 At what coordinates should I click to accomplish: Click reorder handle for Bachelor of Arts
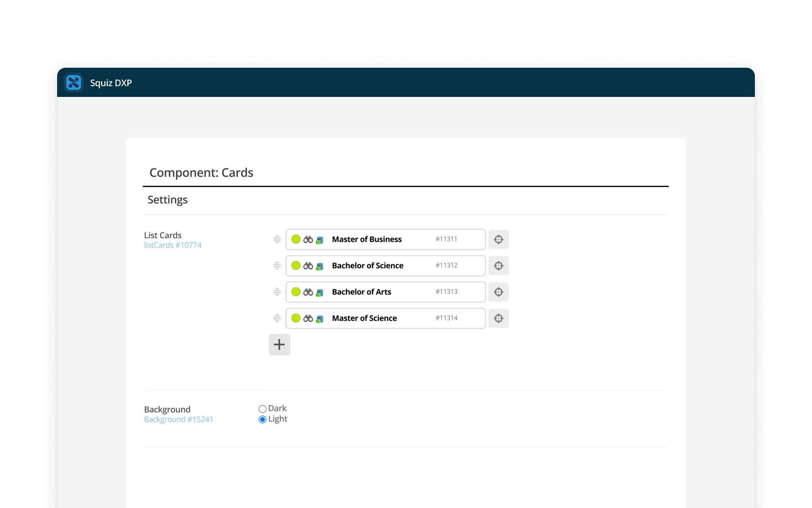coord(277,292)
